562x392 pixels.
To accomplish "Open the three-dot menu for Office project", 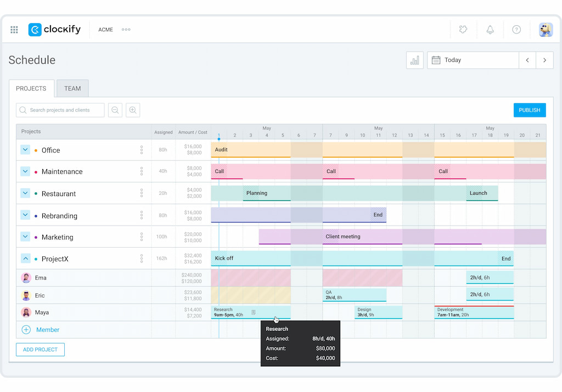I will tap(142, 150).
